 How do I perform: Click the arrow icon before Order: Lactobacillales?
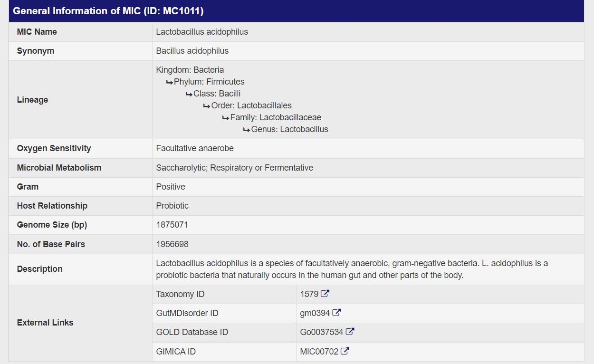click(x=207, y=106)
